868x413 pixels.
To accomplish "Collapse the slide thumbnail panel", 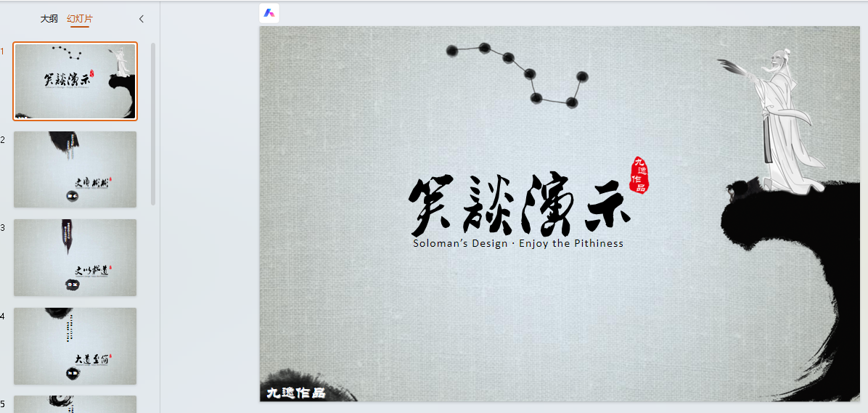I will point(142,19).
